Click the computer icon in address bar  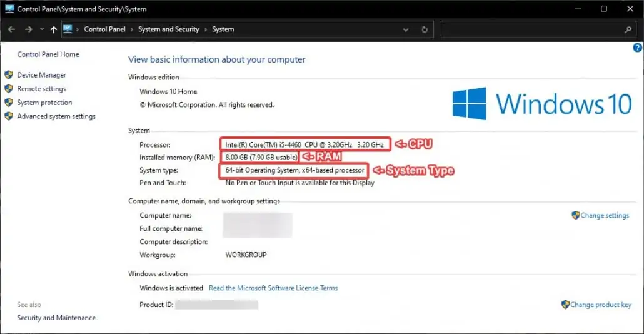coord(68,29)
